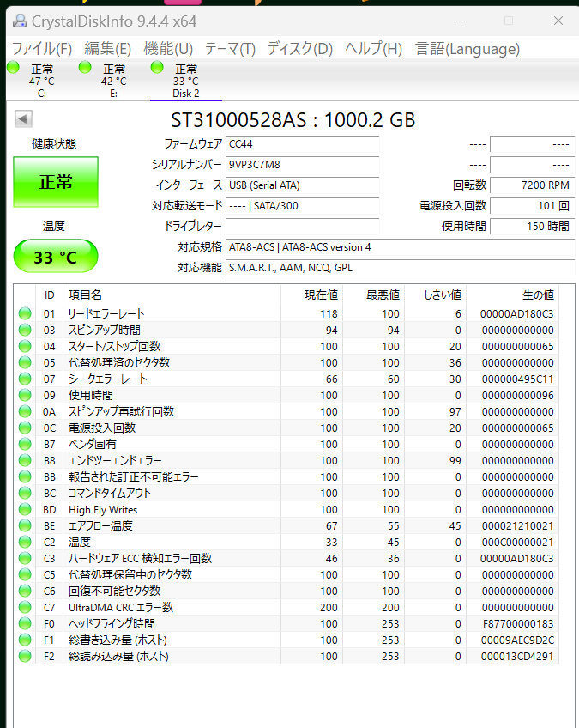Open the 言語(Language) menu

[467, 48]
